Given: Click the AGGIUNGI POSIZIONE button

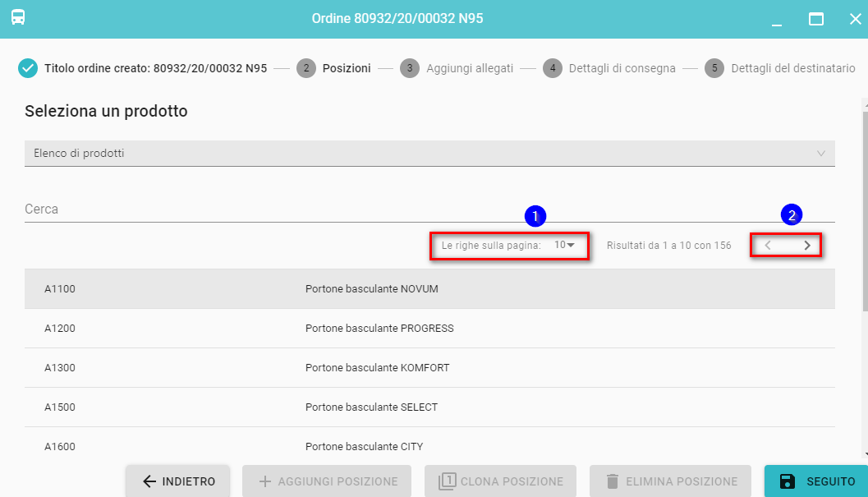Looking at the screenshot, I should coord(328,481).
